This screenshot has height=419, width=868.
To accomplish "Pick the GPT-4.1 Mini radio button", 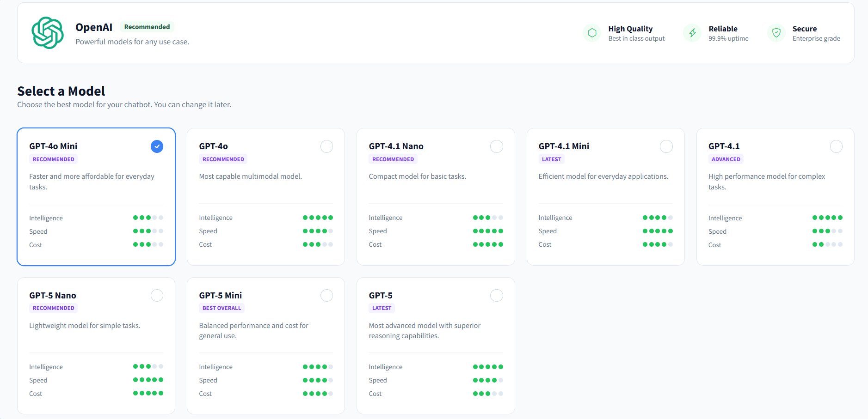I will tap(666, 146).
